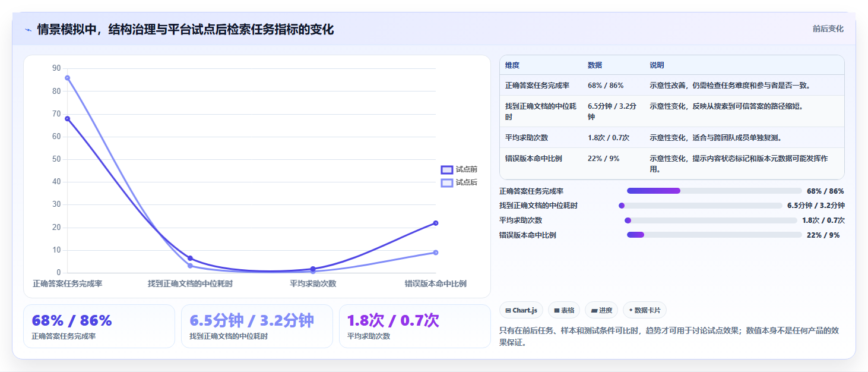Viewport: 868px width, 372px height.
Task: Select the Chart.js tag chip
Action: [x=521, y=310]
